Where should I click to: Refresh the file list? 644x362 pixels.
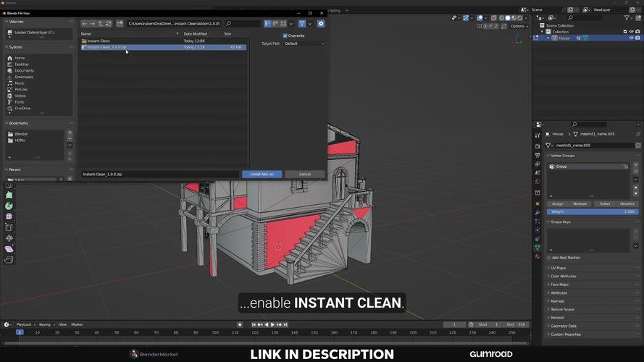(x=109, y=24)
